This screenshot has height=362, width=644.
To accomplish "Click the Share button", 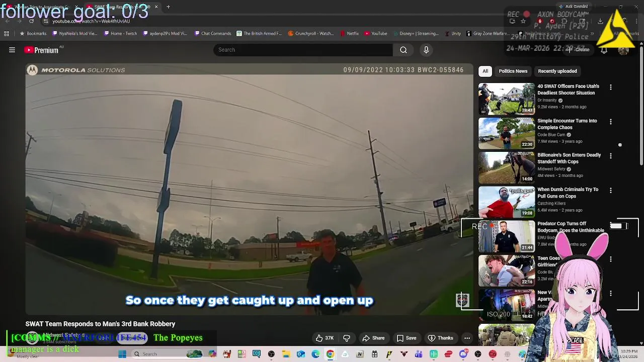I will 373,338.
